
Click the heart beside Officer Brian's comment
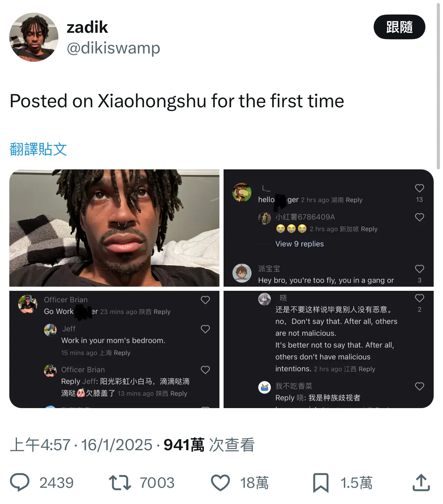pos(205,300)
